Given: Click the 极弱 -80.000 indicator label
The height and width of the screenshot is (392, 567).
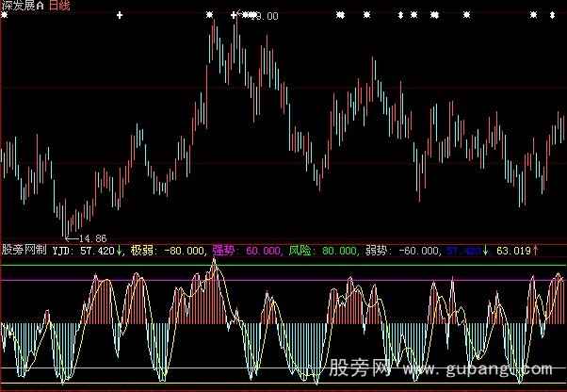Looking at the screenshot, I should 167,251.
